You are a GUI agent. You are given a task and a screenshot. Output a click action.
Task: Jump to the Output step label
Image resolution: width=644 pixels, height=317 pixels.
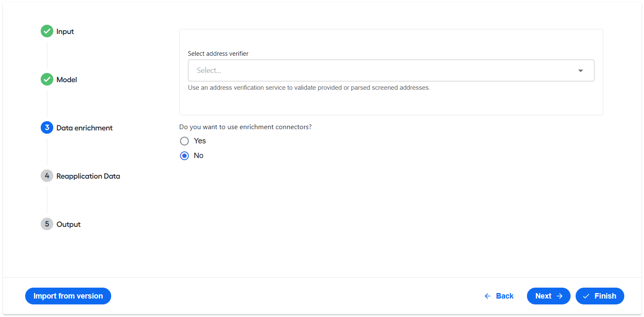(68, 224)
